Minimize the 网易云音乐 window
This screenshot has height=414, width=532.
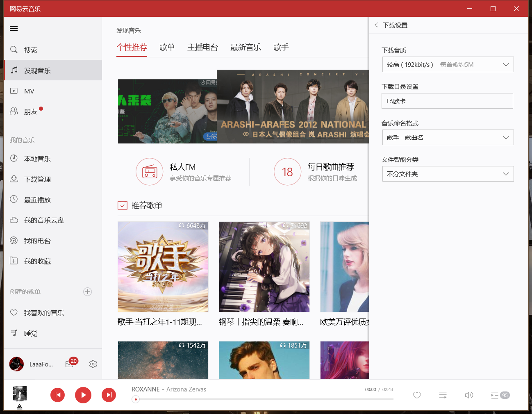click(x=470, y=9)
